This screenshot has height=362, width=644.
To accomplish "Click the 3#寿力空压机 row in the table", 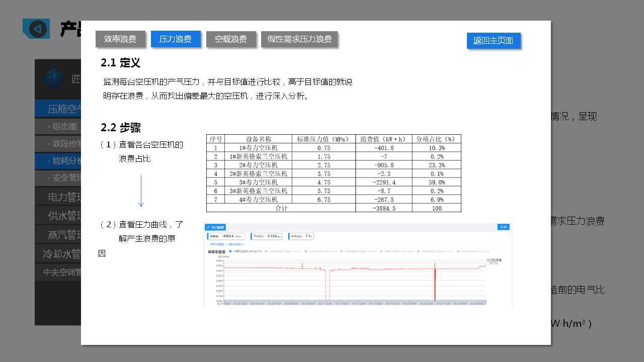I will click(333, 182).
